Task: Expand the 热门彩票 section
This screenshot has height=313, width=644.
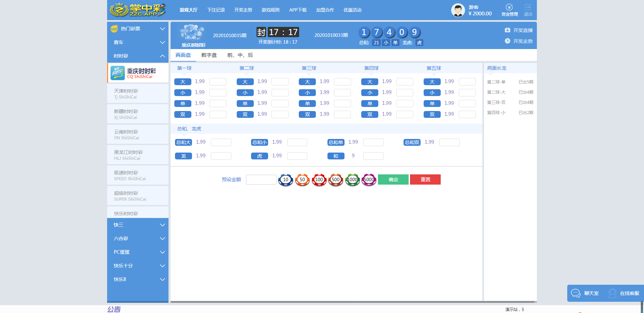Action: [138, 29]
